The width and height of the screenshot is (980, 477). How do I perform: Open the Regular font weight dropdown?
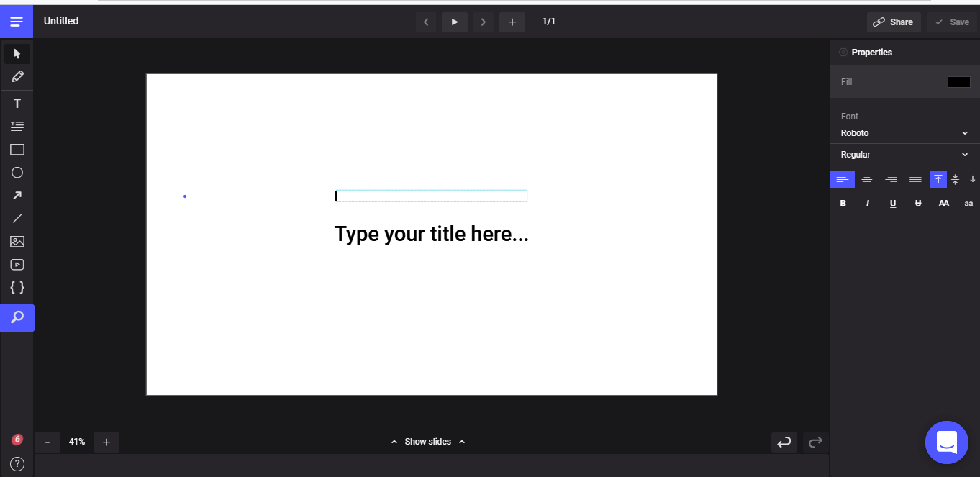904,155
